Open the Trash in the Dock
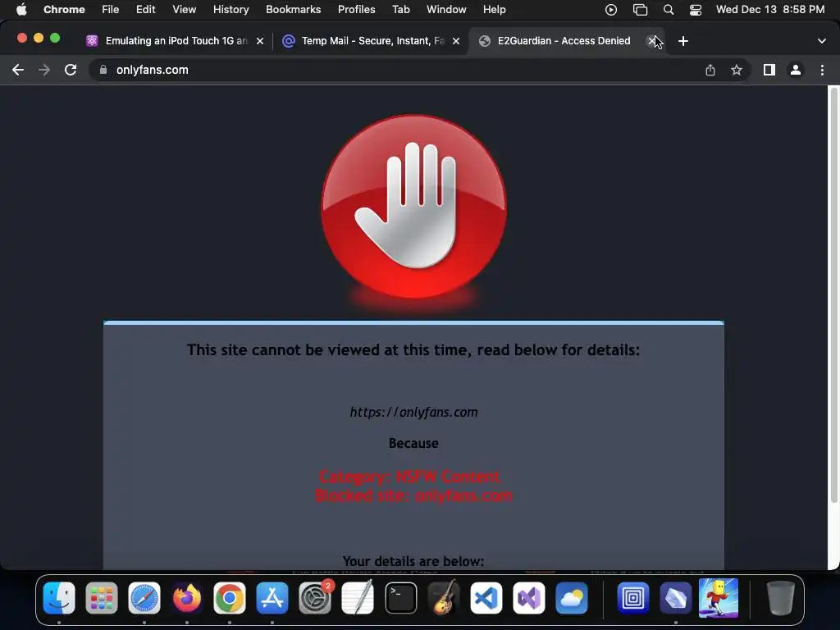Viewport: 840px width, 630px height. tap(781, 597)
